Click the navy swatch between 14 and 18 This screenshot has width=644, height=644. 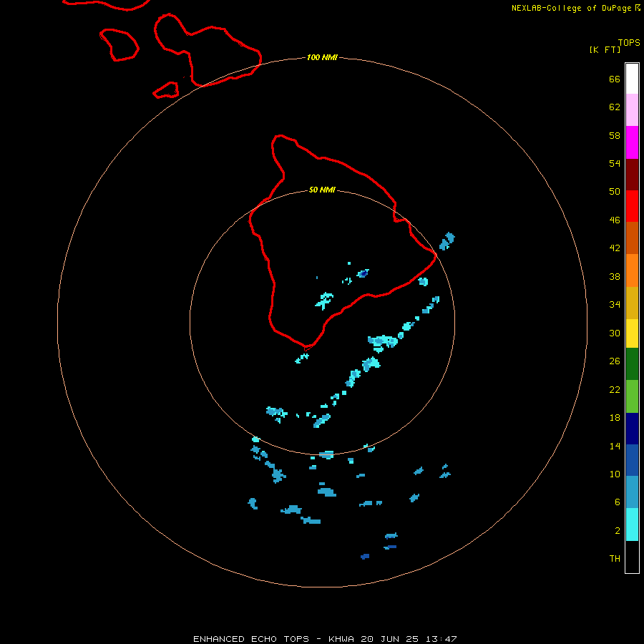pyautogui.click(x=632, y=429)
